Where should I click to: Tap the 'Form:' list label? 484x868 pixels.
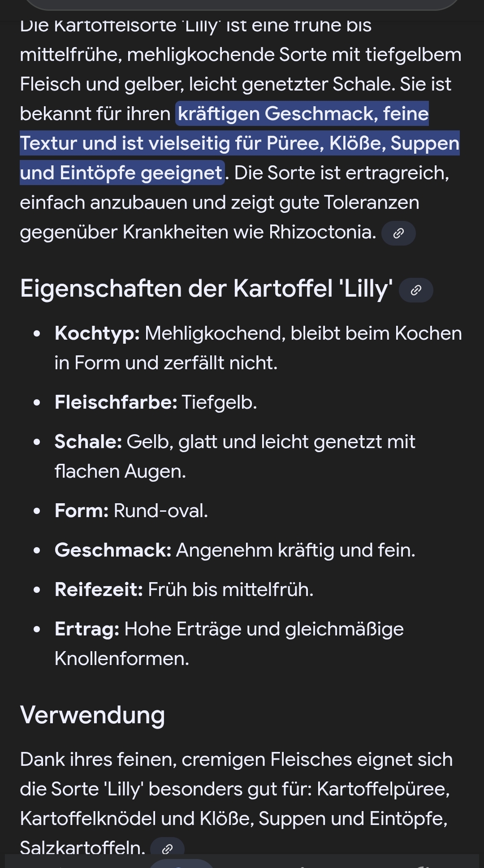point(82,511)
